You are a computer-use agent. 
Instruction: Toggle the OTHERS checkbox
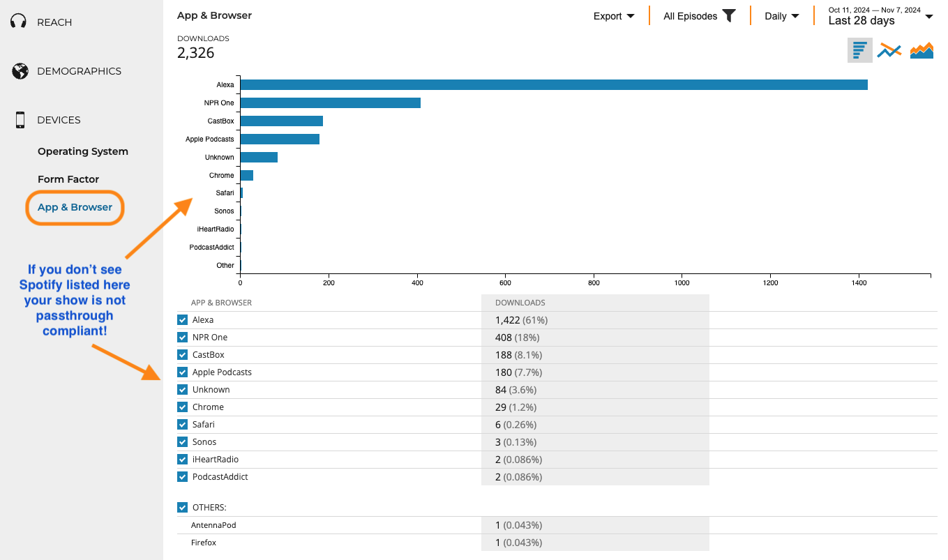point(183,508)
